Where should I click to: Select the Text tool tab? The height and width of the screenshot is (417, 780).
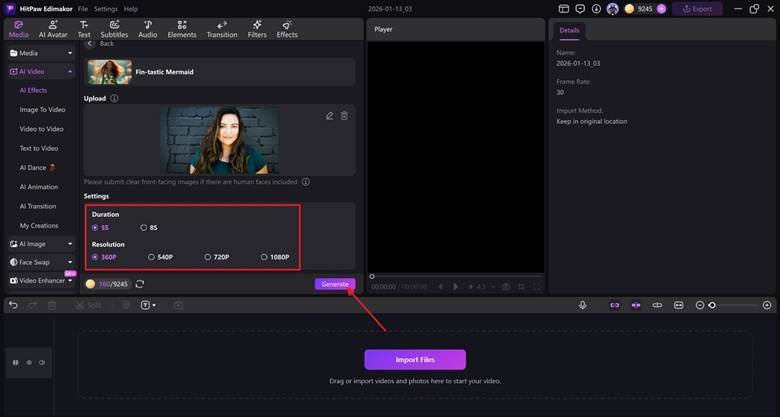pos(84,29)
